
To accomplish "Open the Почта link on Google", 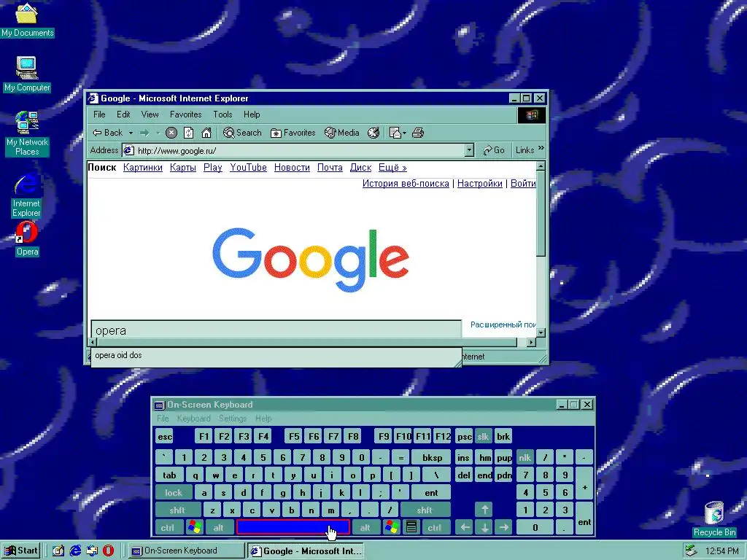I will point(330,168).
